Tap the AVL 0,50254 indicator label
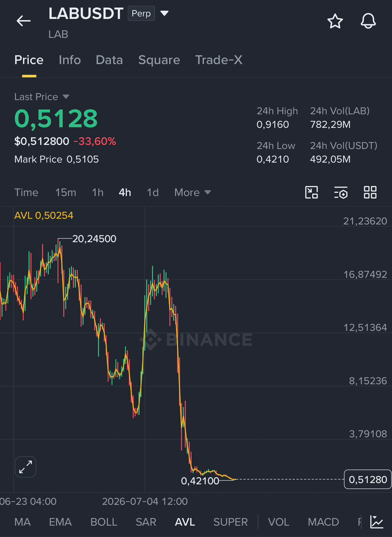 pyautogui.click(x=44, y=215)
